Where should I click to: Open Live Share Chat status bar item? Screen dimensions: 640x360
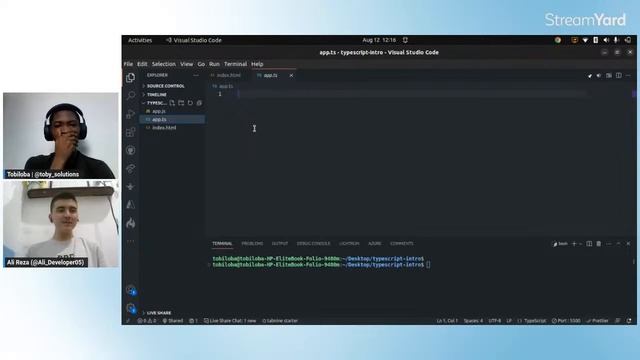[x=230, y=321]
